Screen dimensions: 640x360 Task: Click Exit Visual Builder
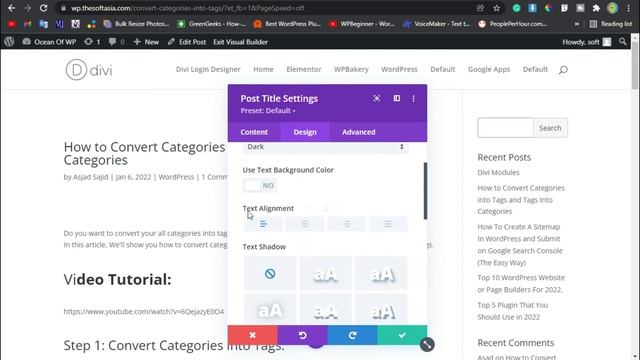click(x=240, y=42)
